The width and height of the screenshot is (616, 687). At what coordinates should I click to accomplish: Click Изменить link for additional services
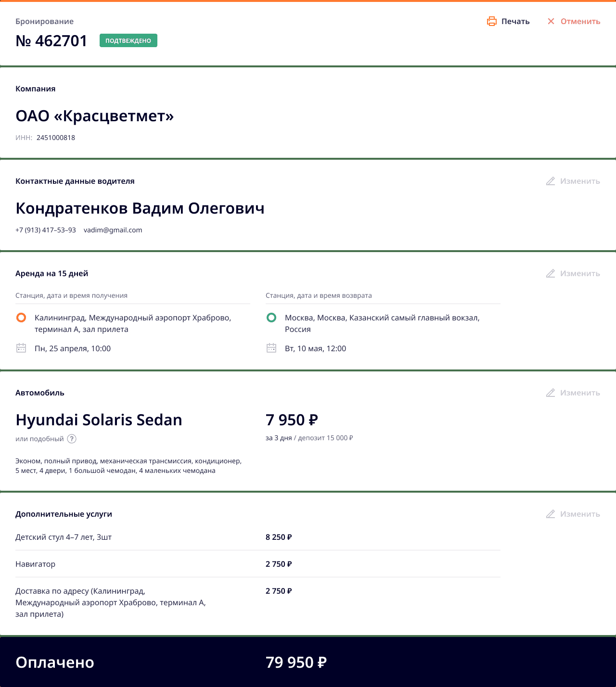tap(580, 514)
